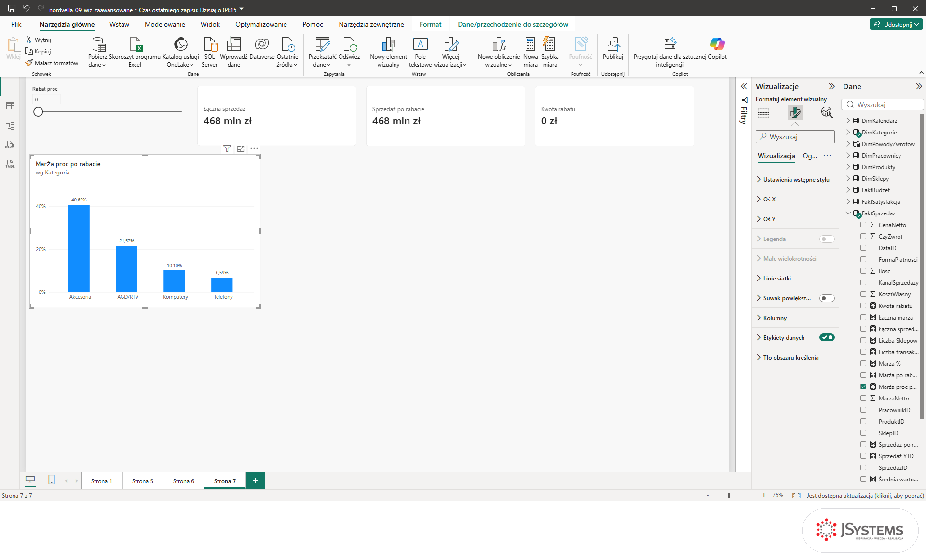Screen dimensions: 926x560
Task: Open focus mode icon above the chart
Action: (x=241, y=148)
